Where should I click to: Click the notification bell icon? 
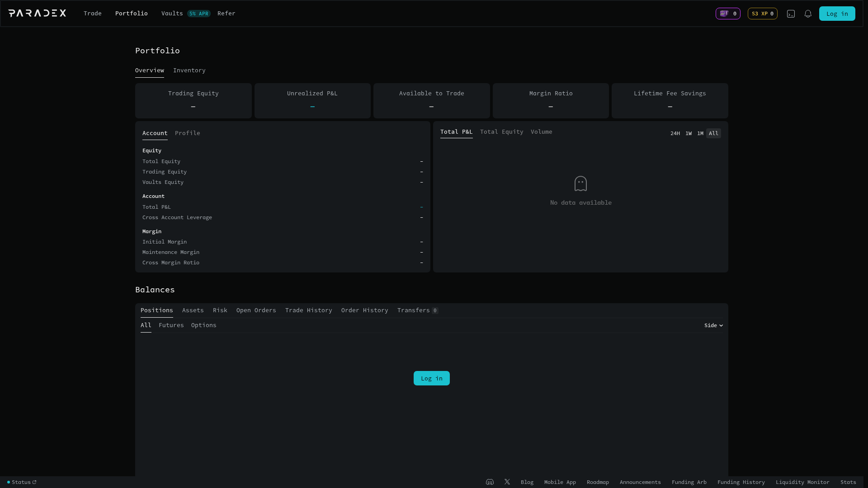(807, 14)
